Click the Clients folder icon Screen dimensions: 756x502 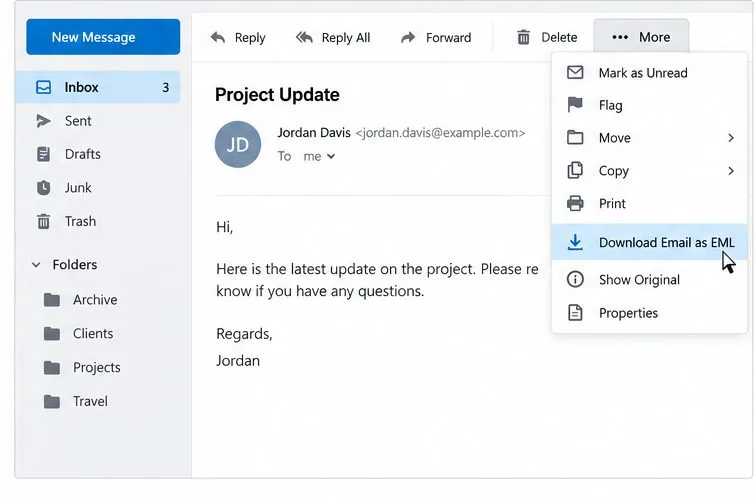[52, 334]
